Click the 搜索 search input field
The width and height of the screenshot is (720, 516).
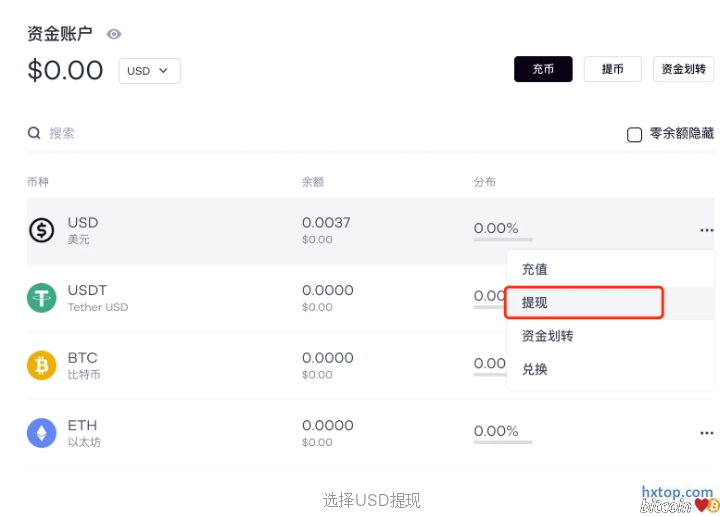click(200, 133)
